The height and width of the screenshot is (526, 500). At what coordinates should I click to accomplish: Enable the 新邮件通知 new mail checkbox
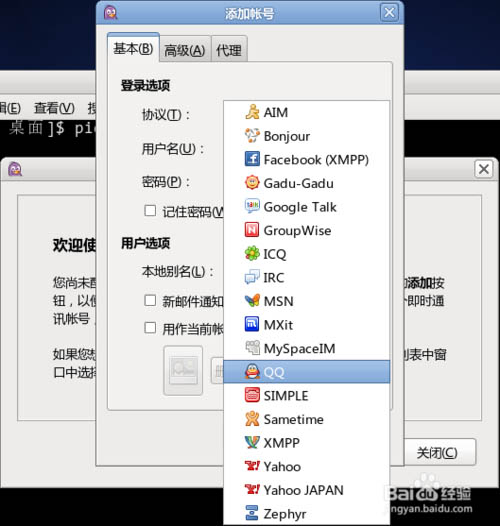150,301
